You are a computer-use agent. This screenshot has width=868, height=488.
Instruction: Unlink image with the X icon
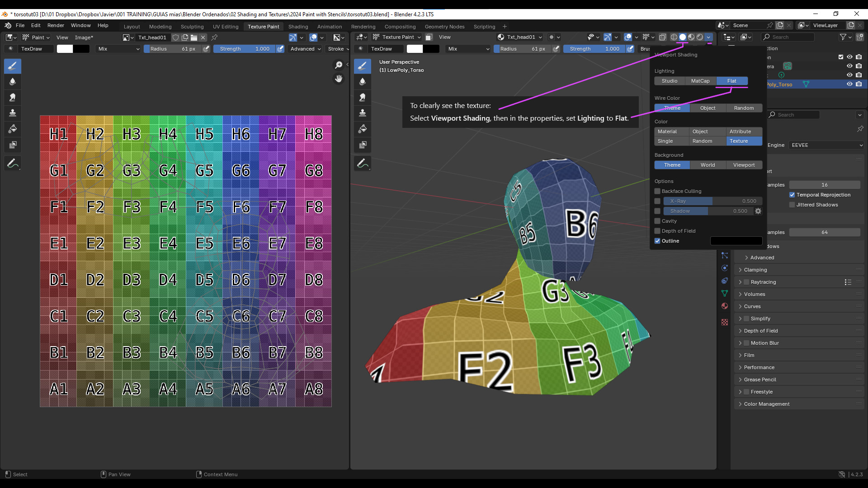203,38
